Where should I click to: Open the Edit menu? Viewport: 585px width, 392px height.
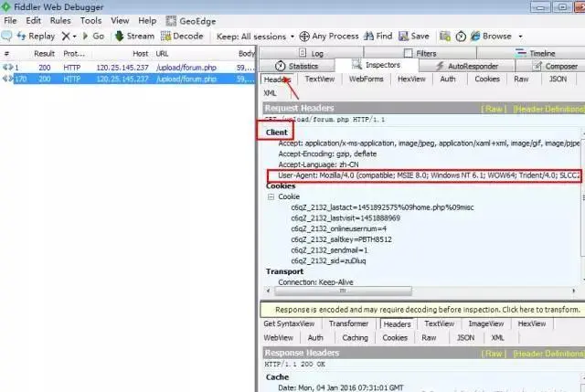[33, 21]
